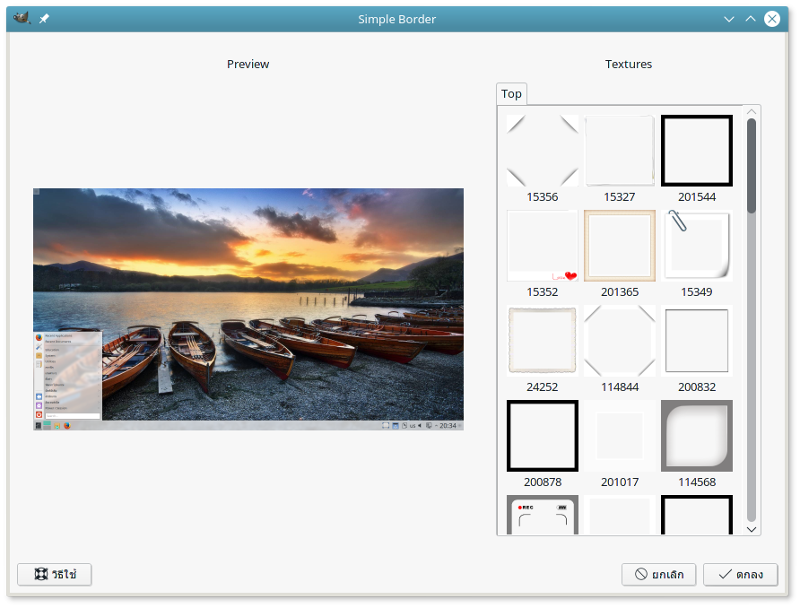Pick the 201017 faint square texture
This screenshot has width=800, height=608.
[619, 436]
